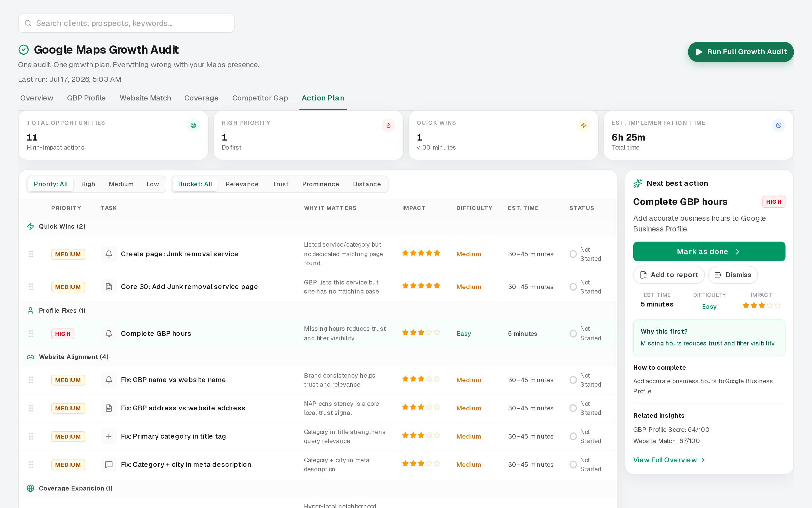
Task: Click the document icon for Core 30: Add Junk removal
Action: pyautogui.click(x=109, y=286)
